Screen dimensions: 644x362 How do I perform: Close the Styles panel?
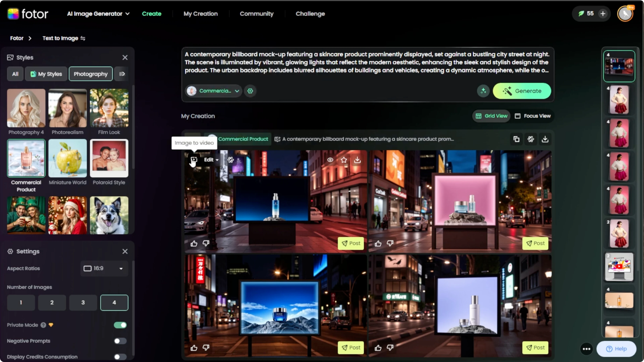(125, 58)
